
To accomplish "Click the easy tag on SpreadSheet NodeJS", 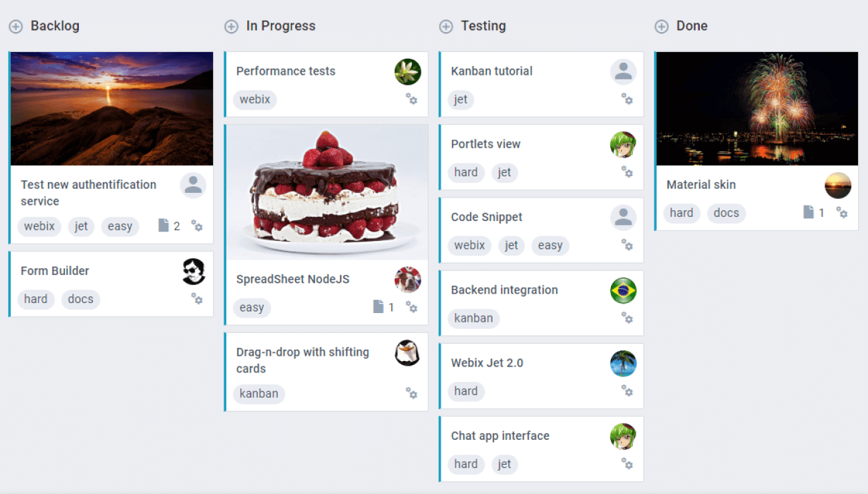I will tap(252, 308).
